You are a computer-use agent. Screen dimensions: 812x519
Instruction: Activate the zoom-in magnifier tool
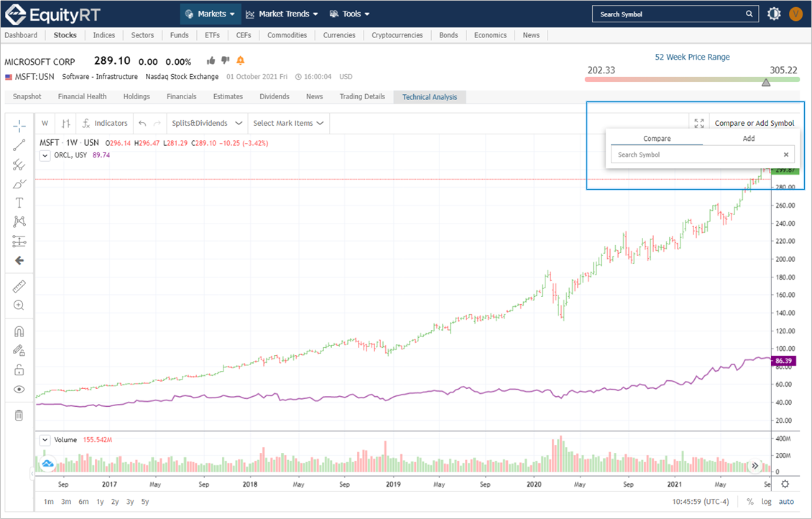point(19,305)
